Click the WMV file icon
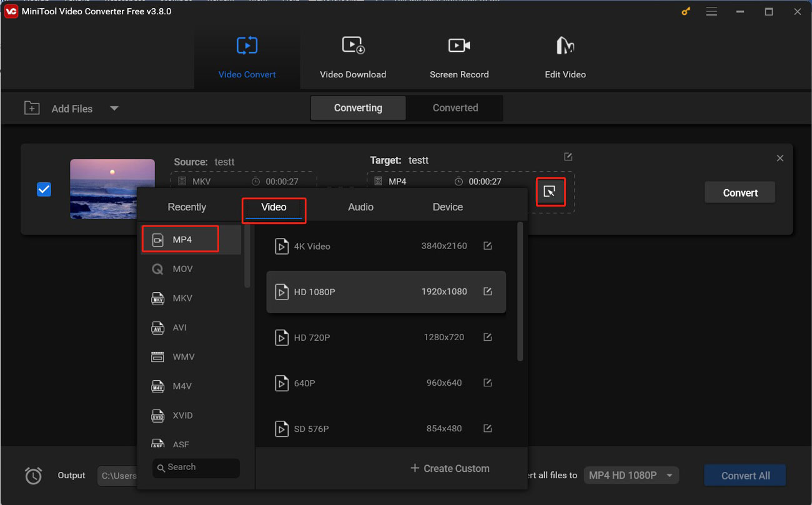Image resolution: width=812 pixels, height=505 pixels. pos(158,357)
